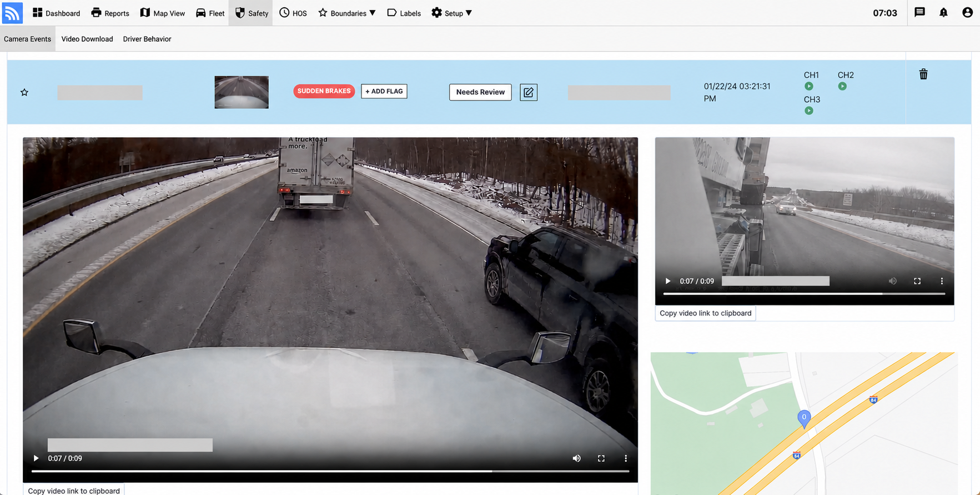Switch to Camera Events tab
This screenshot has height=495, width=980.
click(27, 39)
